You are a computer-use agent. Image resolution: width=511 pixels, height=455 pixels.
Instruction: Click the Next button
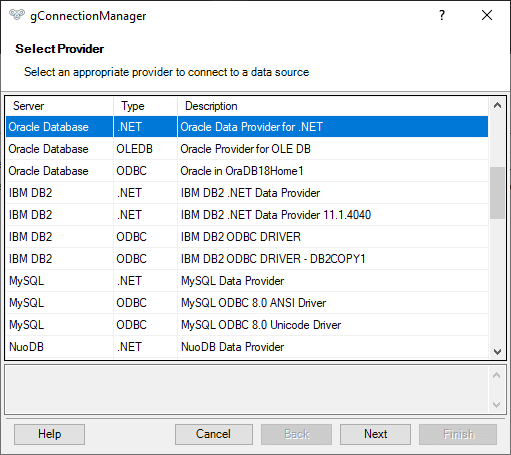tap(375, 434)
